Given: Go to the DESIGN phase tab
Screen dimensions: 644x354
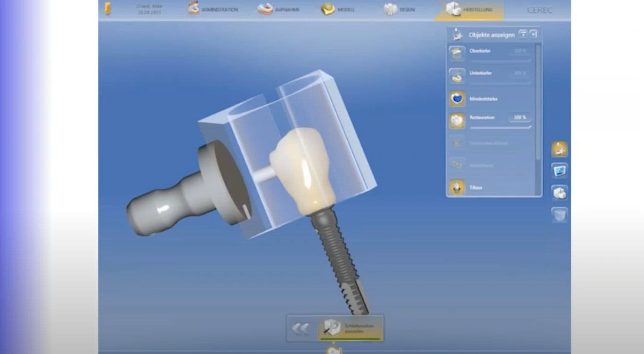Looking at the screenshot, I should [x=400, y=9].
